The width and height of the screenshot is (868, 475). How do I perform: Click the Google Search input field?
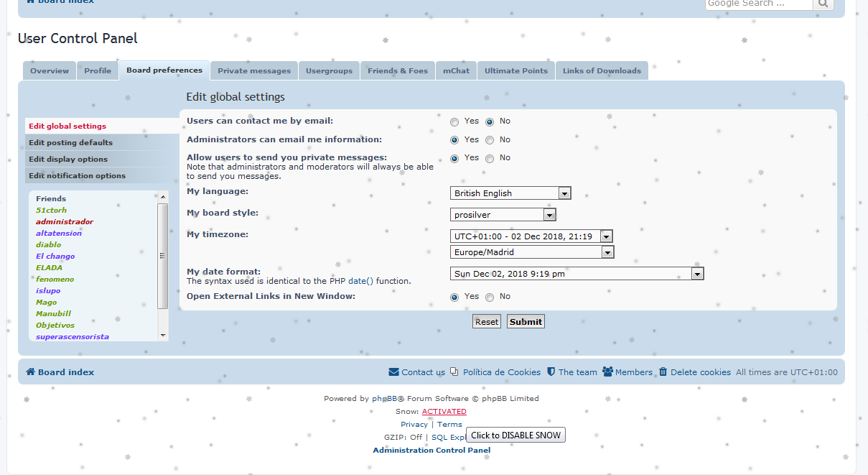pyautogui.click(x=758, y=4)
